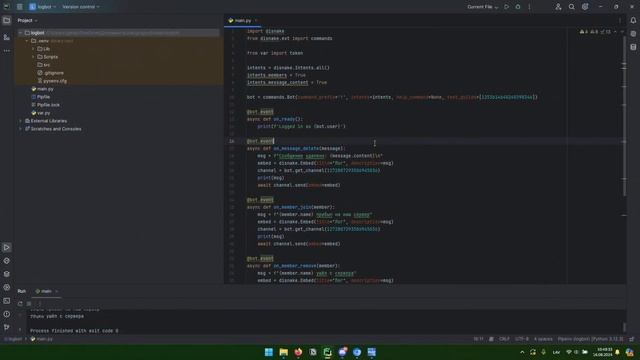Viewport: 640px width, 360px height.
Task: Open AI Assistant sidebar icon
Action: pos(633,34)
